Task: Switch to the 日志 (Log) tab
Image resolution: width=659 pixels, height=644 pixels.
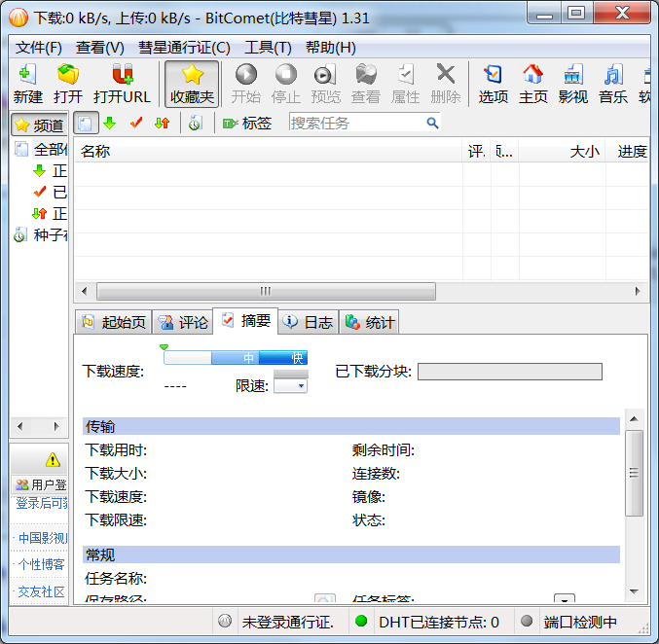Action: tap(309, 322)
